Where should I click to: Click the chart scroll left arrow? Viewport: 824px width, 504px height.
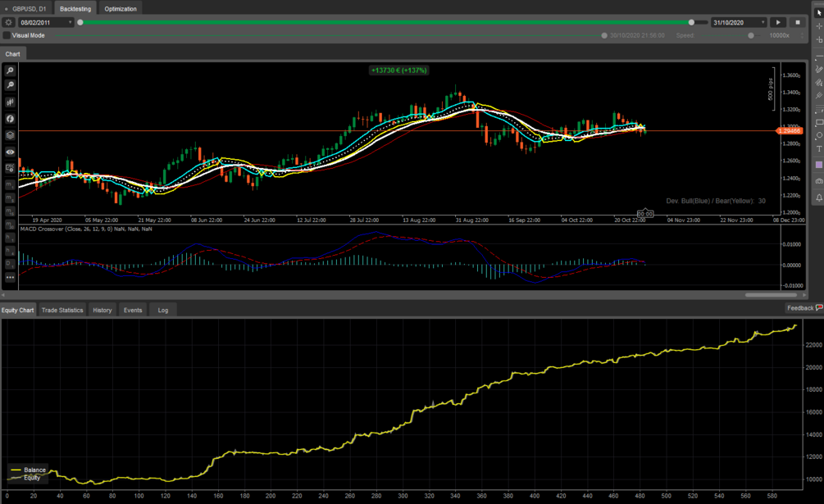tap(3, 295)
